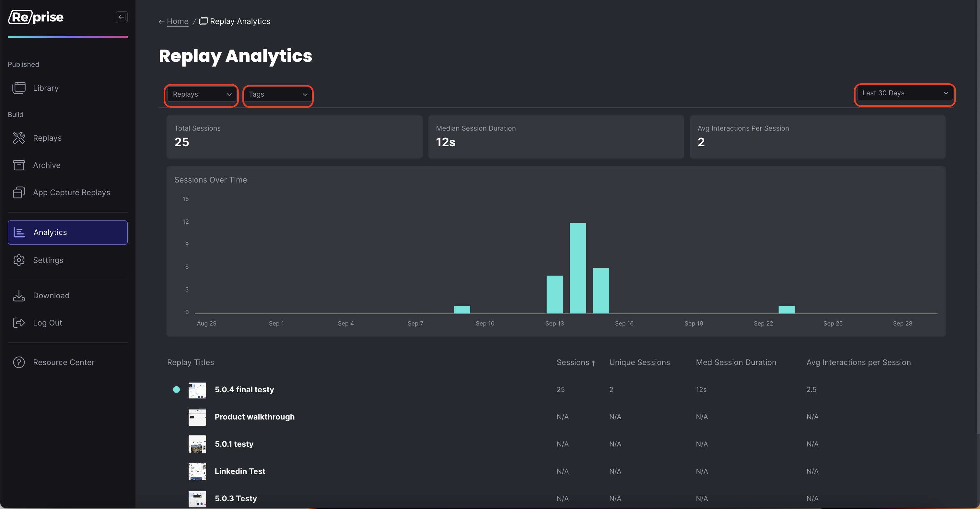Open Resource Center help icon
Image resolution: width=980 pixels, height=509 pixels.
(19, 362)
